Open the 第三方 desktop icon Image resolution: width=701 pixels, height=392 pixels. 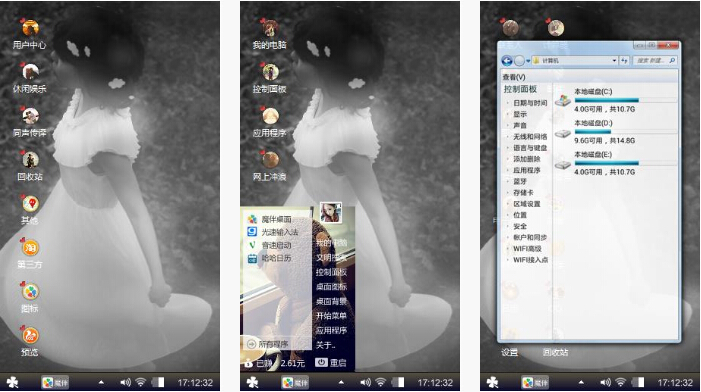click(x=30, y=253)
